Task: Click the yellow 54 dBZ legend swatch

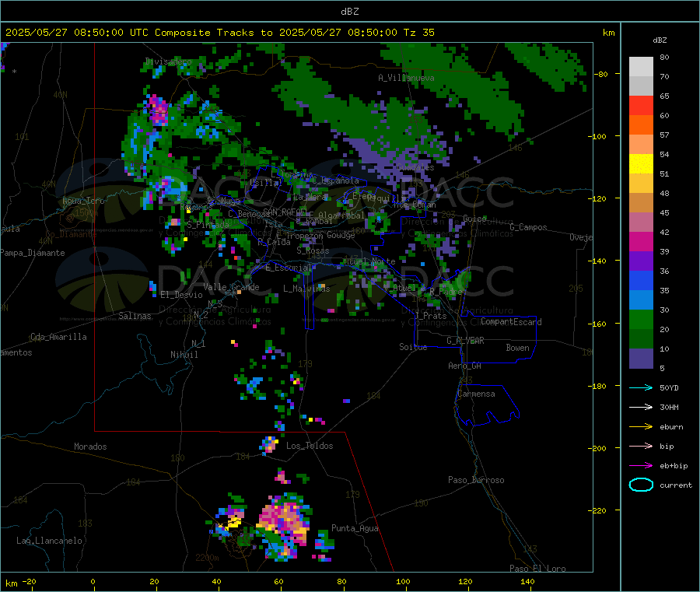Action: [x=641, y=164]
